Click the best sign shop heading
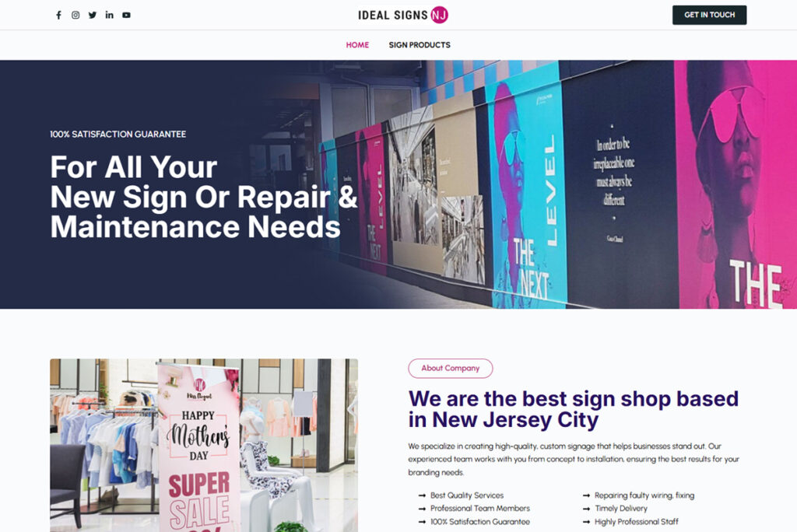This screenshot has height=532, width=797. (x=574, y=410)
